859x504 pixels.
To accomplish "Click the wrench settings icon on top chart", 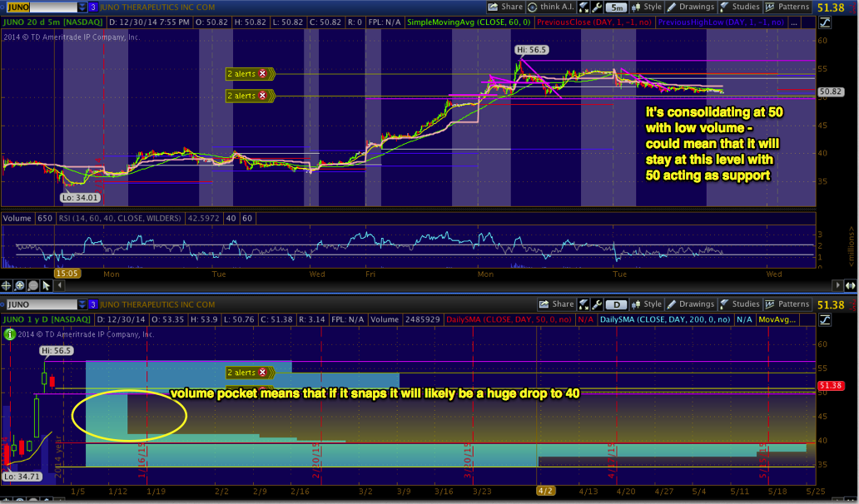I will pos(597,7).
